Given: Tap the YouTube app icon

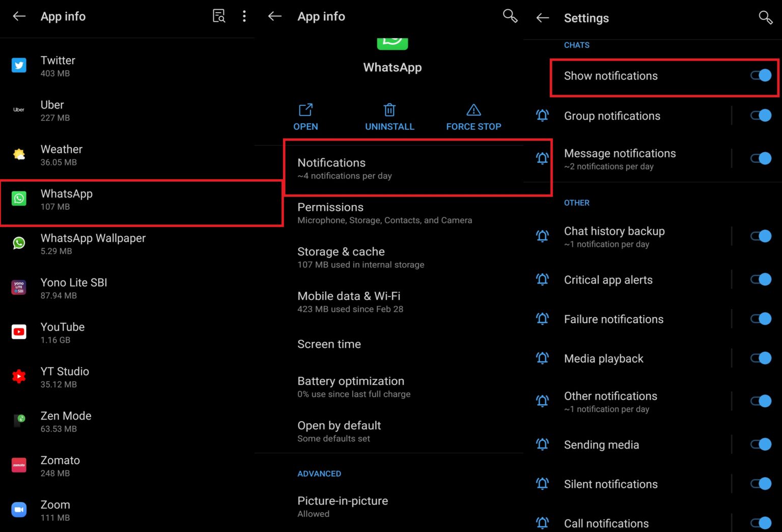Looking at the screenshot, I should click(19, 332).
